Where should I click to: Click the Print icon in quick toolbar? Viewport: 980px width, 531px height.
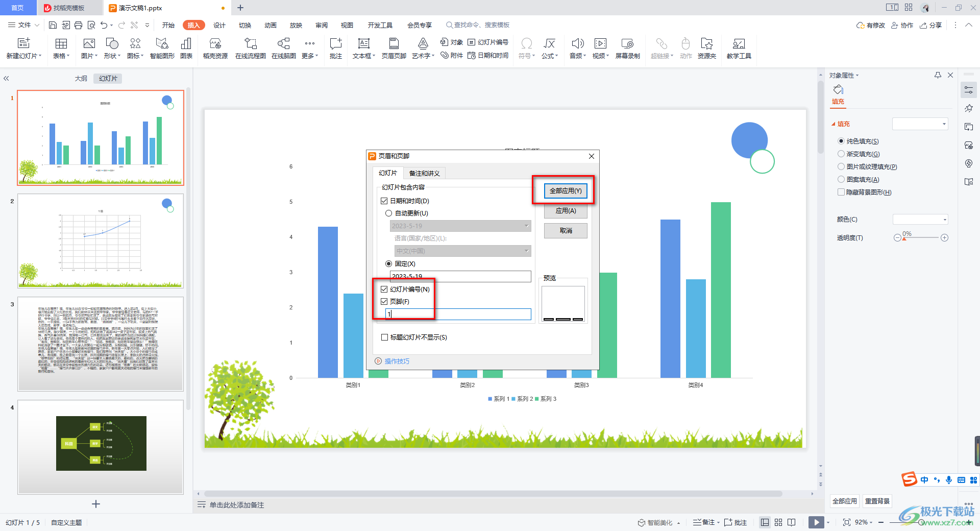coord(78,25)
